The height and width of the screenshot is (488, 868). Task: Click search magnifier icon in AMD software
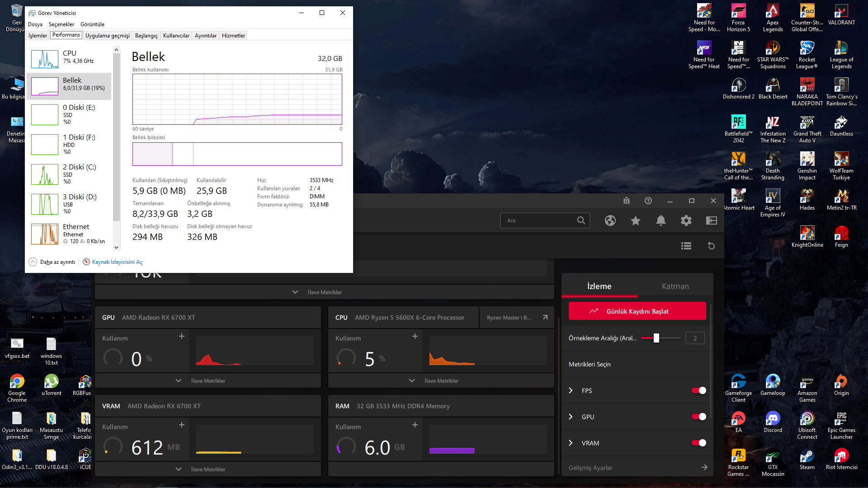coord(581,221)
